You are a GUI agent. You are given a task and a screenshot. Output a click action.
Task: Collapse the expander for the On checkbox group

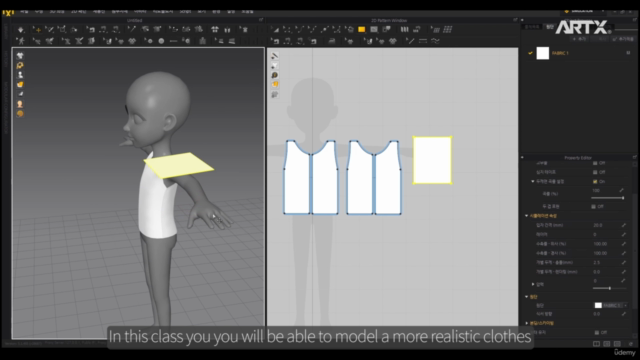pyautogui.click(x=533, y=181)
